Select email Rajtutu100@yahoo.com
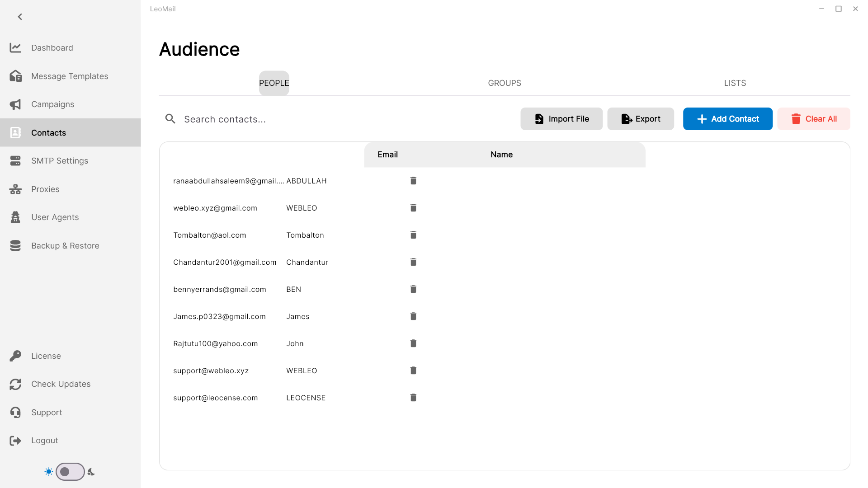The width and height of the screenshot is (868, 488). [216, 344]
